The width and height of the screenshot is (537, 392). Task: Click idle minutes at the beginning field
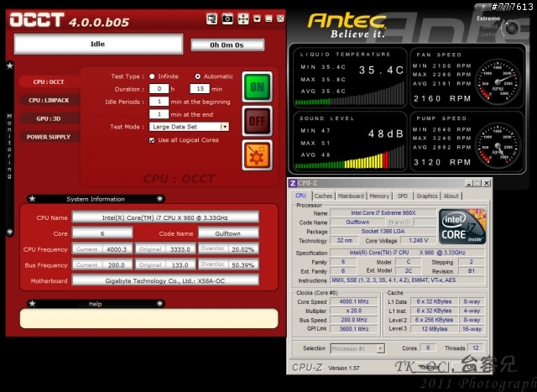pyautogui.click(x=159, y=102)
